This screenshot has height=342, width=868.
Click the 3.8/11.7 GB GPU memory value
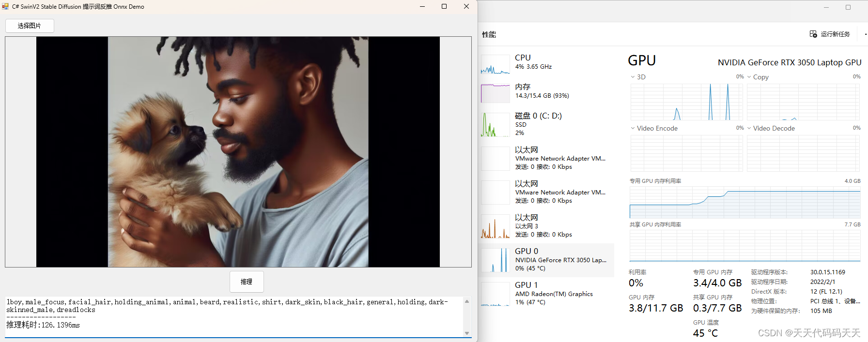point(656,308)
